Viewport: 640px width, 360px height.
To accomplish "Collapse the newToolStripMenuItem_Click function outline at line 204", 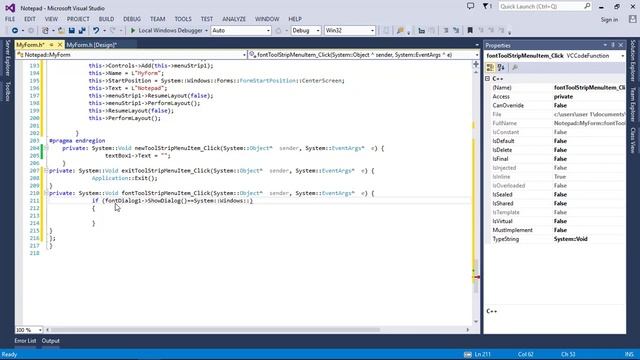I will 46,148.
